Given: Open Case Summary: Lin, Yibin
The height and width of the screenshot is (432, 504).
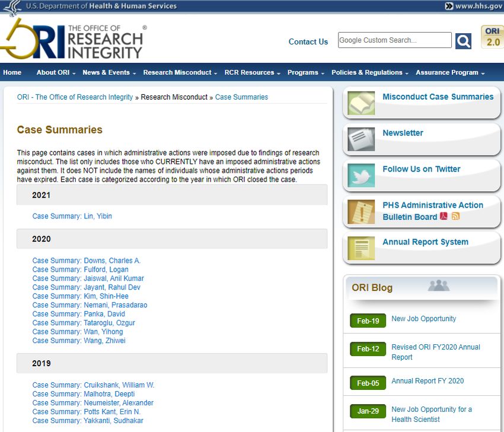Looking at the screenshot, I should (72, 216).
